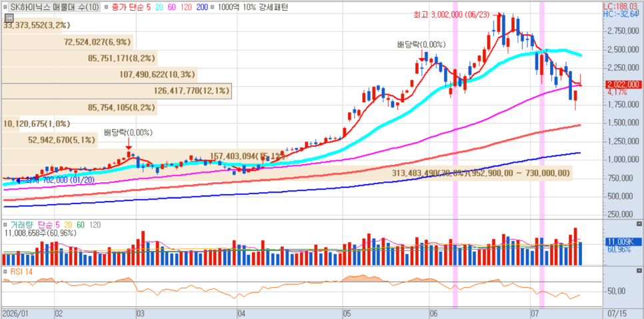Click the outlined profile bar 126,417,770(12,1%)
The height and width of the screenshot is (319, 644).
click(x=117, y=91)
